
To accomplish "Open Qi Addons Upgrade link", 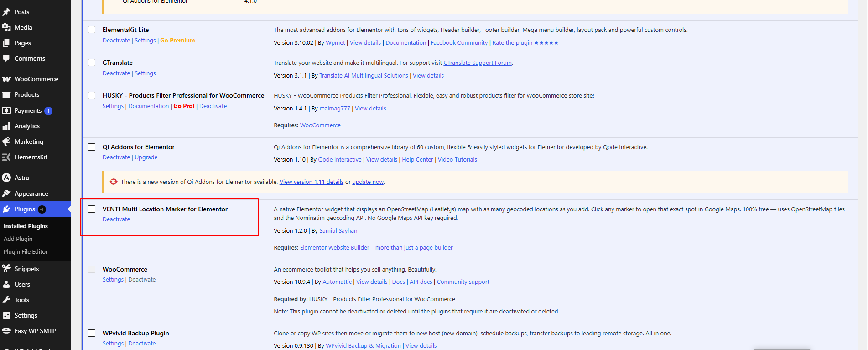I will pyautogui.click(x=146, y=157).
